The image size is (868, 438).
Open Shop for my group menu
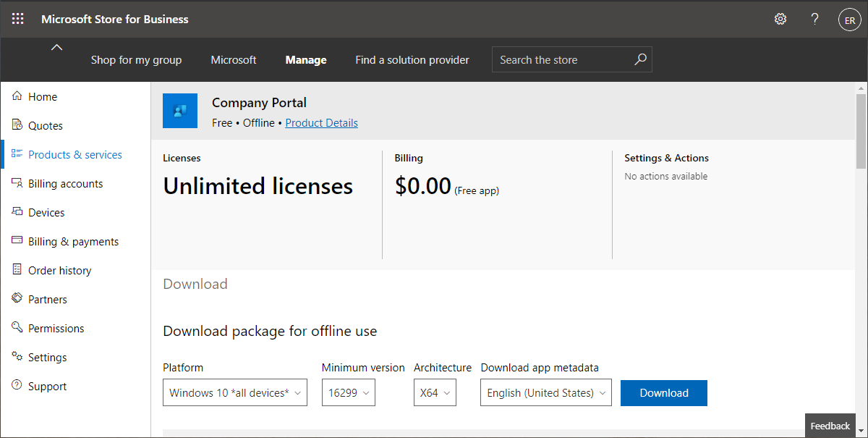point(136,60)
